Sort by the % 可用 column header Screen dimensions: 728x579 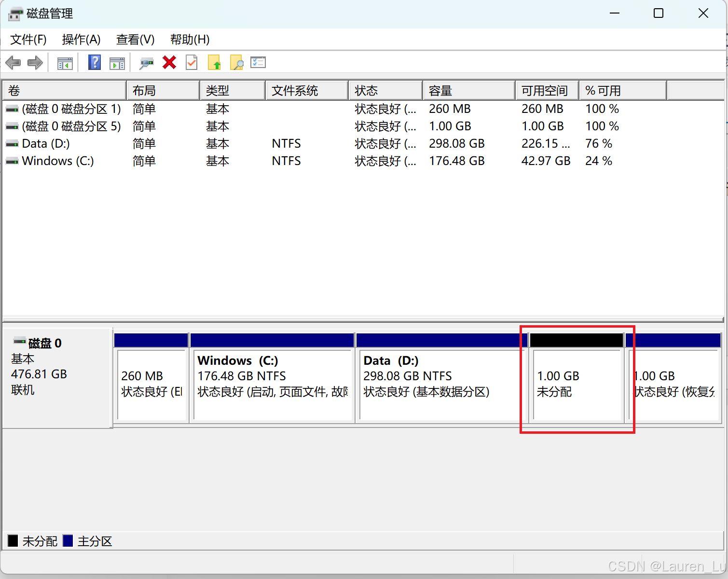tap(623, 91)
